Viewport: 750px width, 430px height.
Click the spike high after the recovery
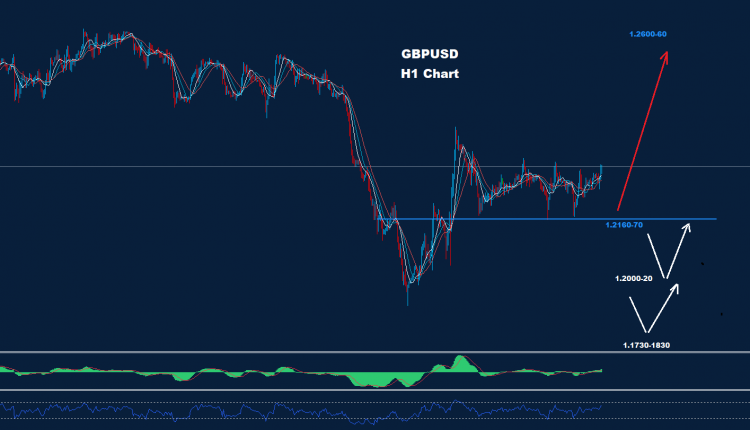click(457, 130)
